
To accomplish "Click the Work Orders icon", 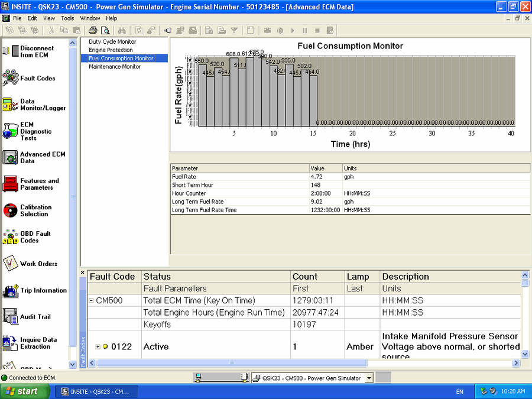I will (11, 264).
